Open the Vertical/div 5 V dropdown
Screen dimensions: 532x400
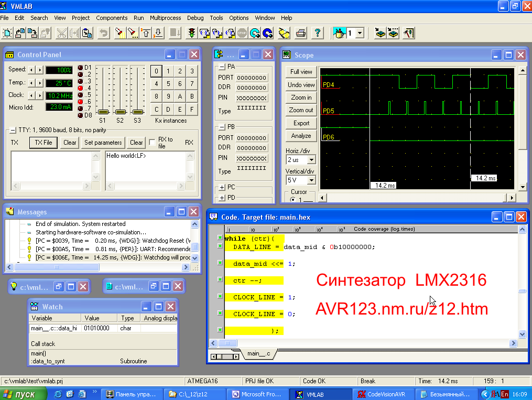tap(311, 180)
